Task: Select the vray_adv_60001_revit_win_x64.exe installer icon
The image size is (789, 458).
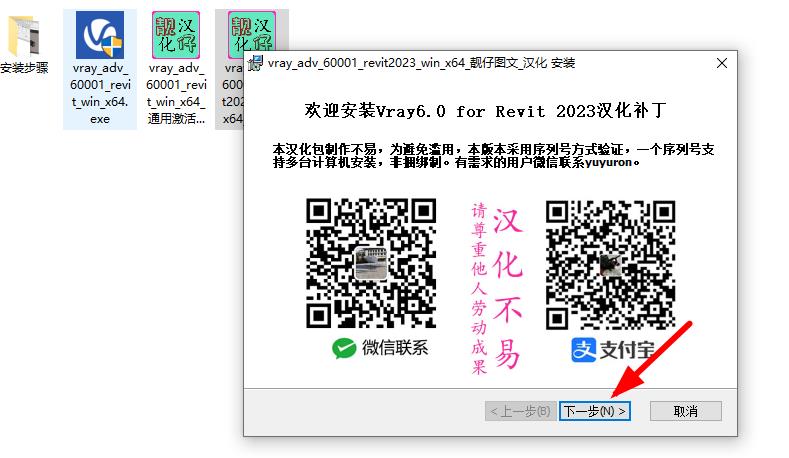Action: click(100, 35)
